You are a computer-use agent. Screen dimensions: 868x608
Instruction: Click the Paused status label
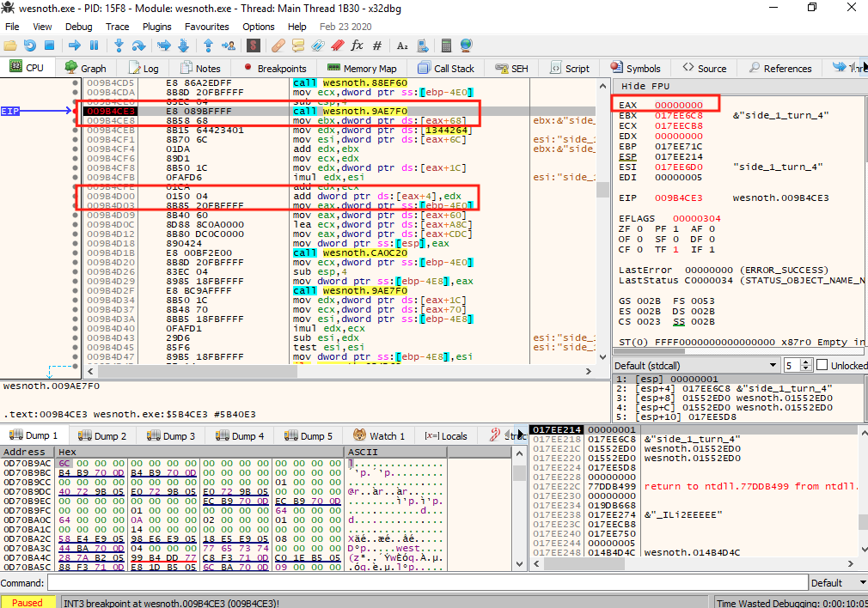tap(28, 603)
